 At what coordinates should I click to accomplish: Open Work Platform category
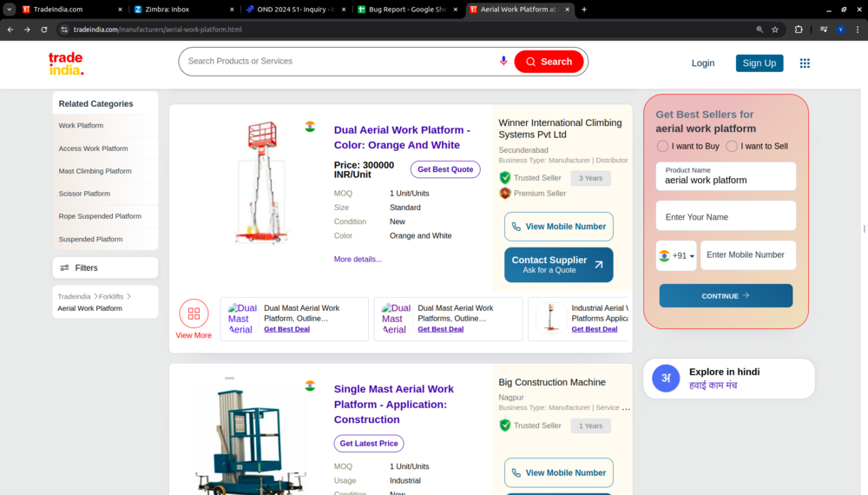pyautogui.click(x=81, y=126)
